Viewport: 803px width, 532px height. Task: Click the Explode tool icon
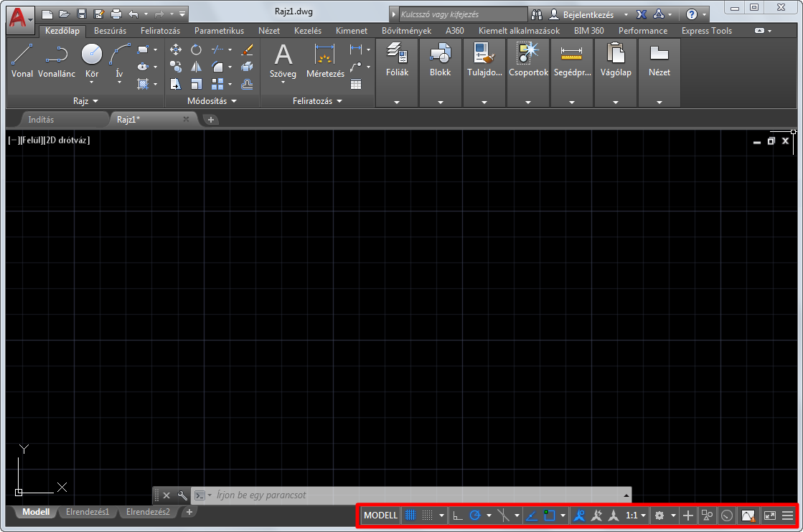click(247, 67)
